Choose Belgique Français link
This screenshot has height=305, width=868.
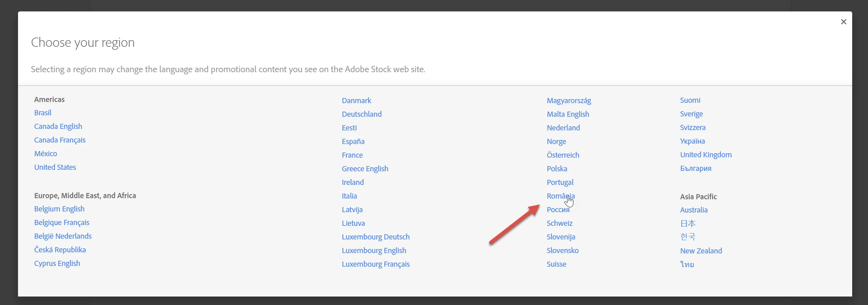[62, 222]
